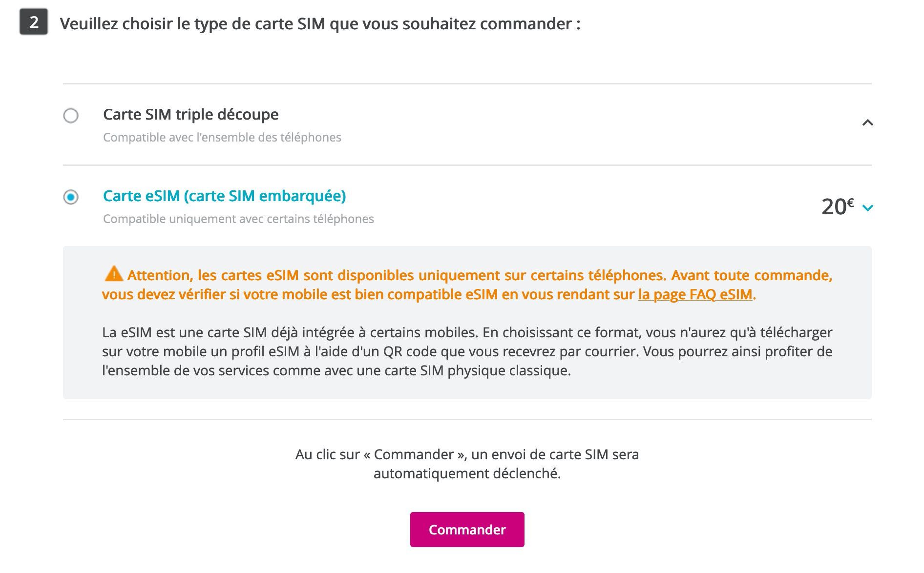Viewport: 924px width, 573px height.
Task: Click the "Au clic sur « Commander »" notice line
Action: pos(467,455)
